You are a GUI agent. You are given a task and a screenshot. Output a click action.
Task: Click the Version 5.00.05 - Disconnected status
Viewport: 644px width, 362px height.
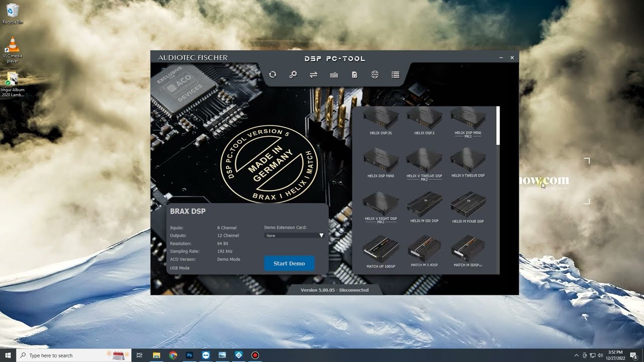(x=335, y=290)
